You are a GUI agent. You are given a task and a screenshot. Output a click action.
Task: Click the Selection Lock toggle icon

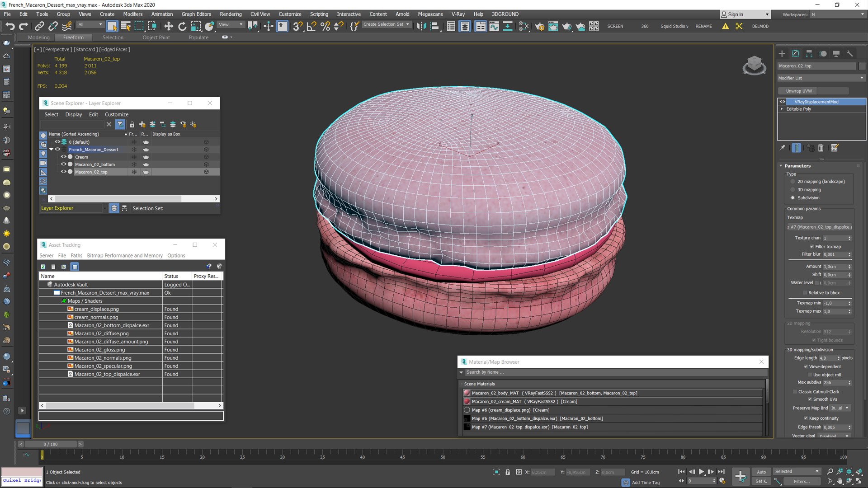point(507,472)
